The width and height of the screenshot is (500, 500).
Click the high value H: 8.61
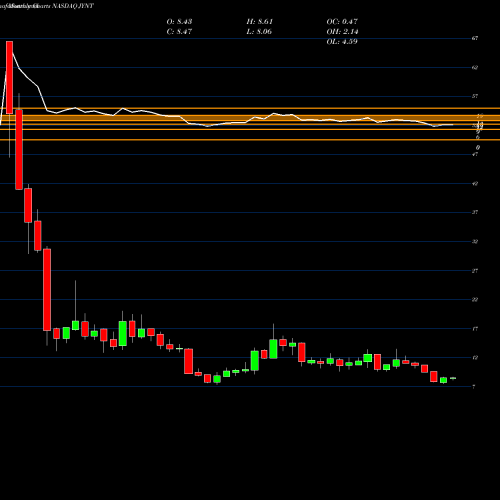pos(260,22)
